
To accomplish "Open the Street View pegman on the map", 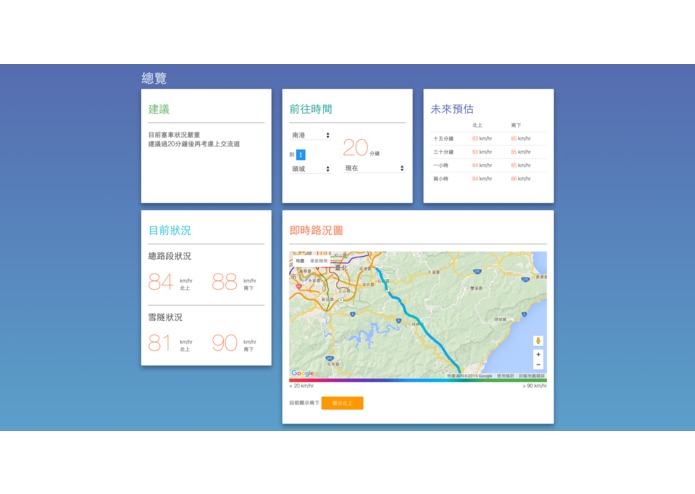I will point(538,341).
